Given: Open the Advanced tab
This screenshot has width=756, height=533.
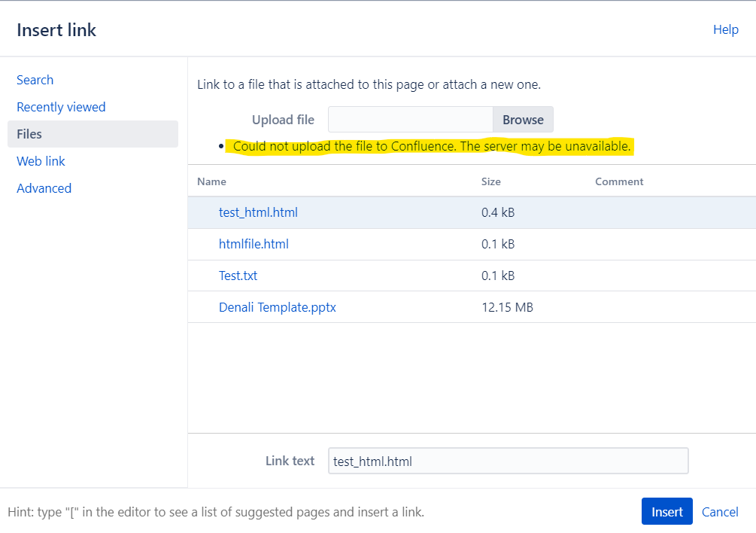Looking at the screenshot, I should (44, 188).
